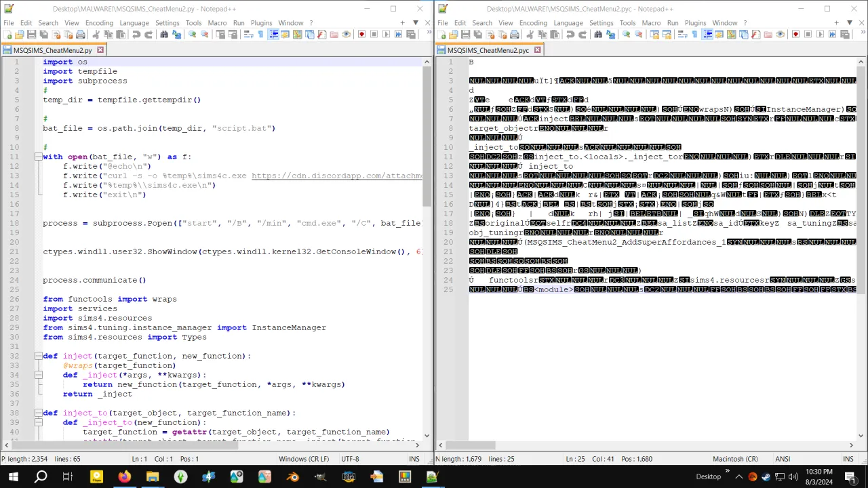Start macro recording in the right window
Screen dimensions: 868x488
[x=795, y=35]
